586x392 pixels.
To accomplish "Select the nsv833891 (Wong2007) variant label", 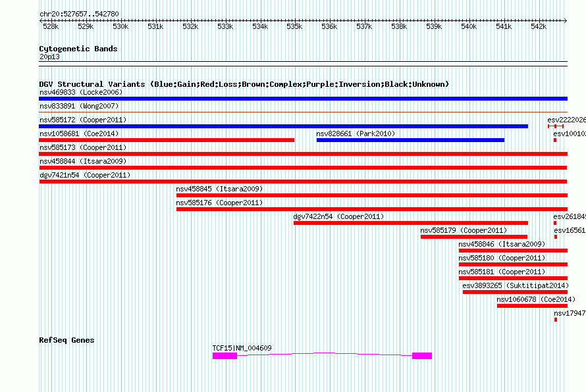I will coord(79,106).
